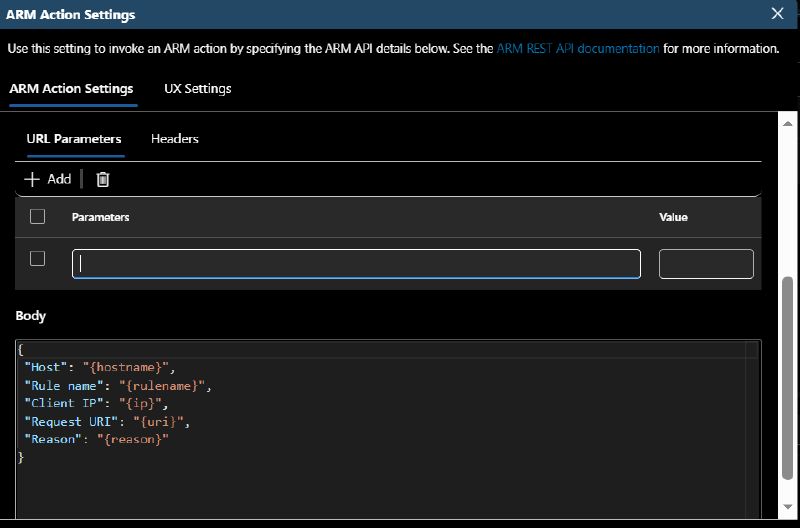Image resolution: width=800 pixels, height=528 pixels.
Task: Click the plus Add icon
Action: tap(32, 179)
